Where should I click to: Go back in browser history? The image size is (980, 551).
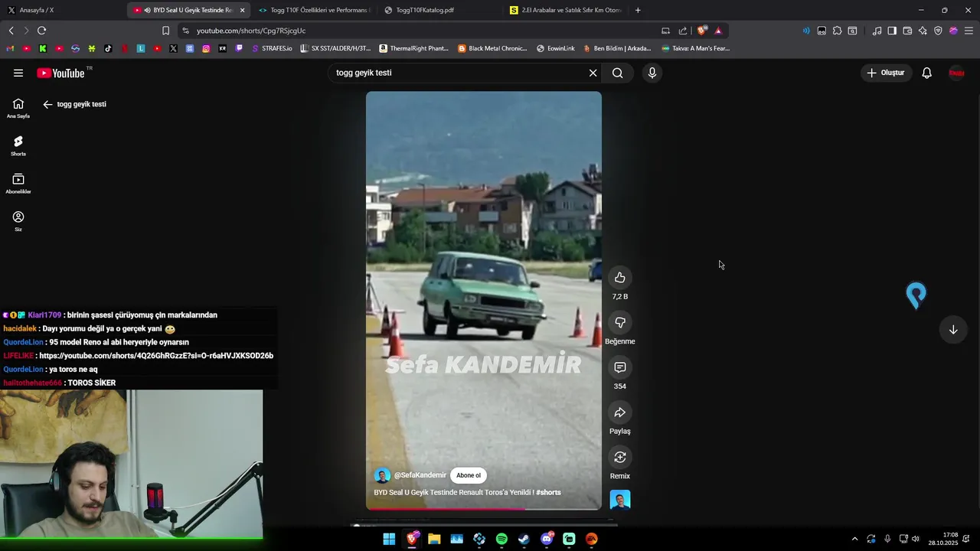coord(11,31)
